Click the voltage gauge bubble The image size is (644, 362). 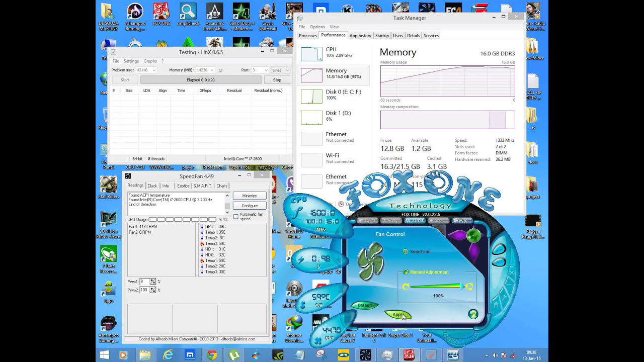(320, 259)
